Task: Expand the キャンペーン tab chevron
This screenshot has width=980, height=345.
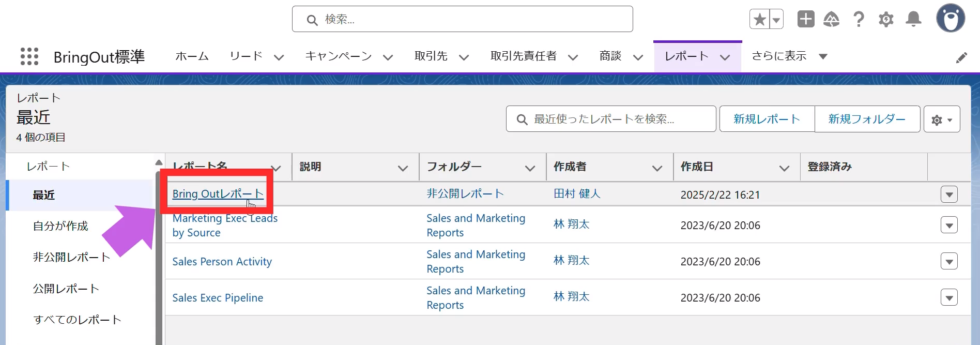Action: 388,57
